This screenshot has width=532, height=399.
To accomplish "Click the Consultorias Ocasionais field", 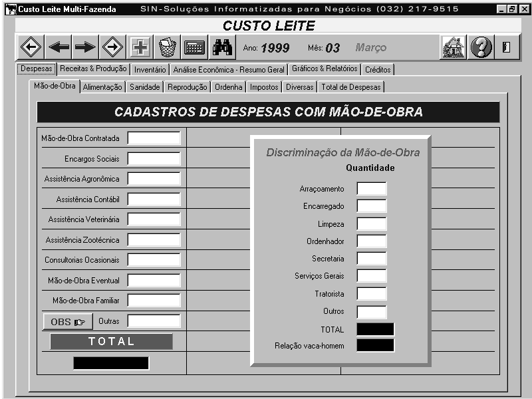I will [154, 260].
